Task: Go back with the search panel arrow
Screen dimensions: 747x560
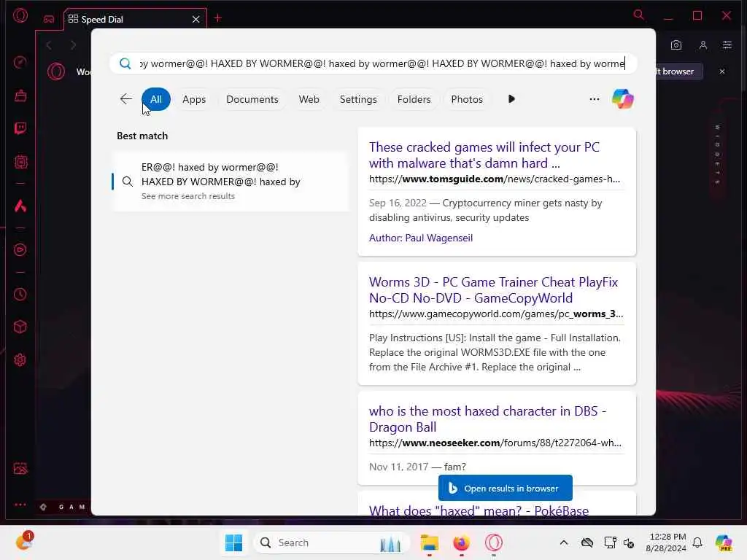Action: (125, 99)
